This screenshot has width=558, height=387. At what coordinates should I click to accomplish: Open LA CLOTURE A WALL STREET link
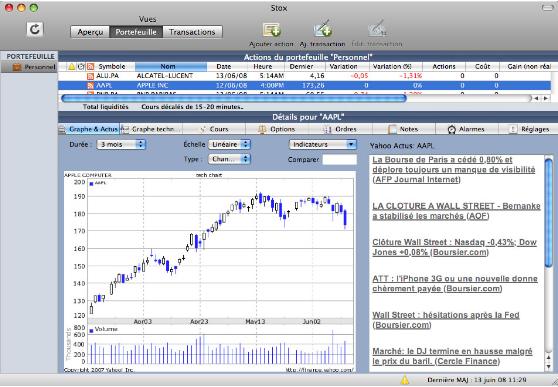click(x=457, y=211)
